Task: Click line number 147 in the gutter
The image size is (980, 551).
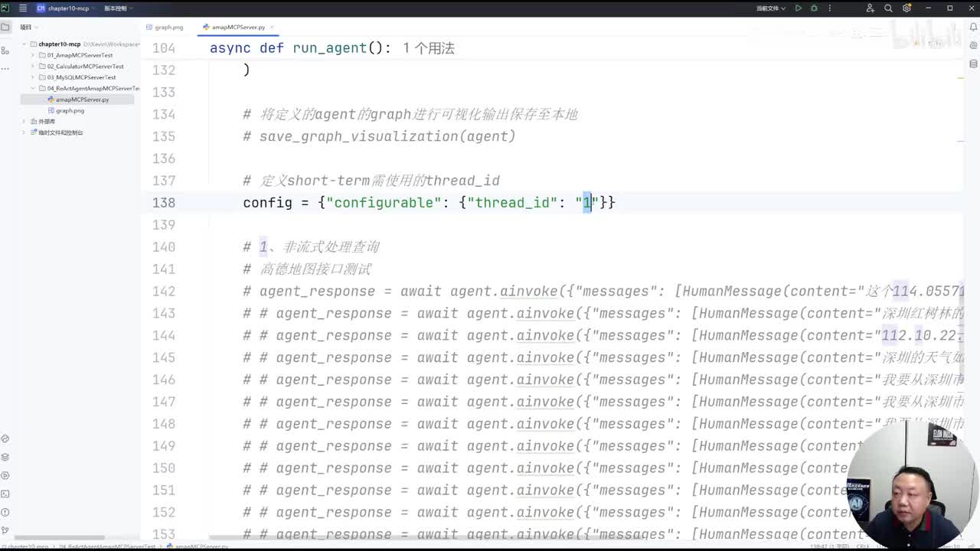Action: pyautogui.click(x=164, y=402)
